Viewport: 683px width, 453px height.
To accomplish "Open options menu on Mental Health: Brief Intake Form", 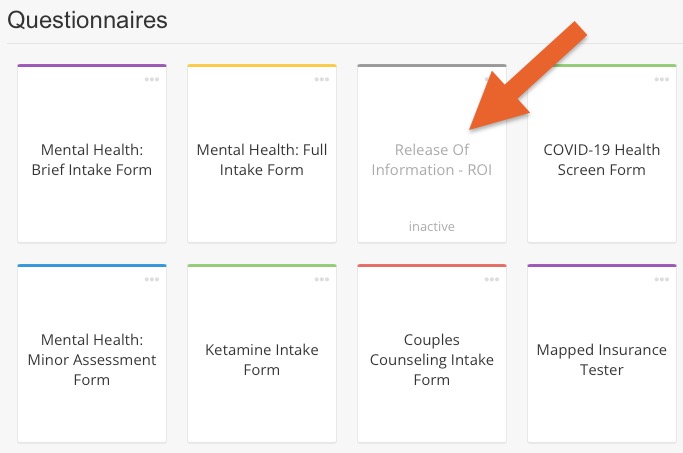I will [152, 79].
